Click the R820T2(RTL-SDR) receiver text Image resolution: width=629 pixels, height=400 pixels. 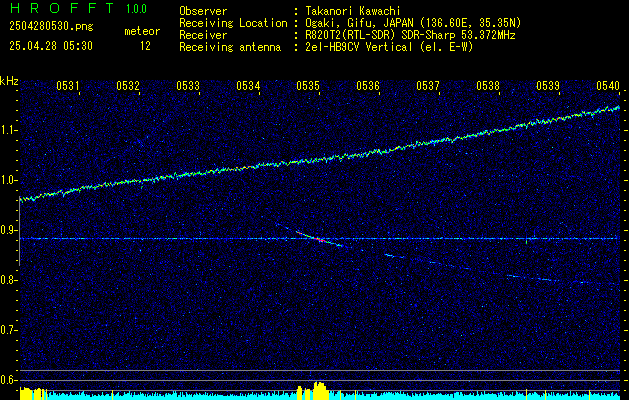[x=410, y=35]
